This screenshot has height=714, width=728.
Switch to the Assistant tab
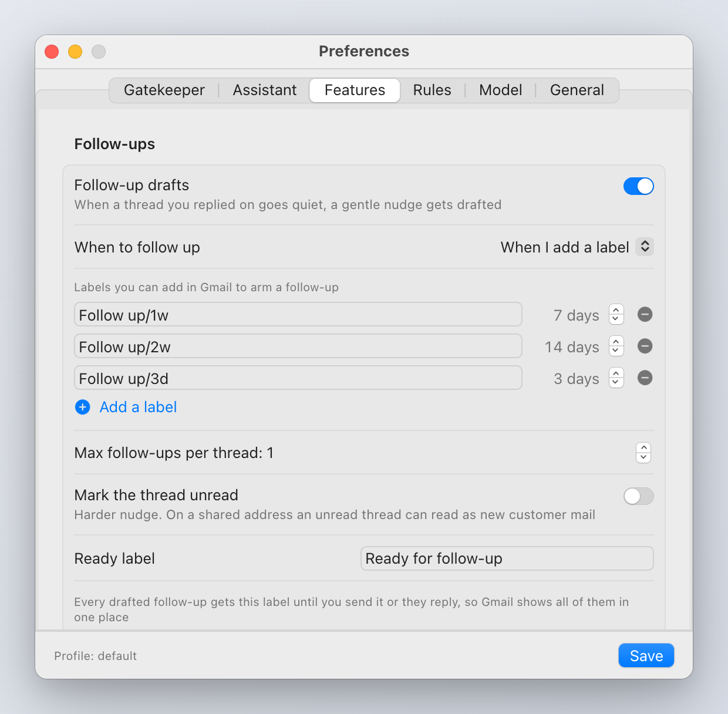265,90
